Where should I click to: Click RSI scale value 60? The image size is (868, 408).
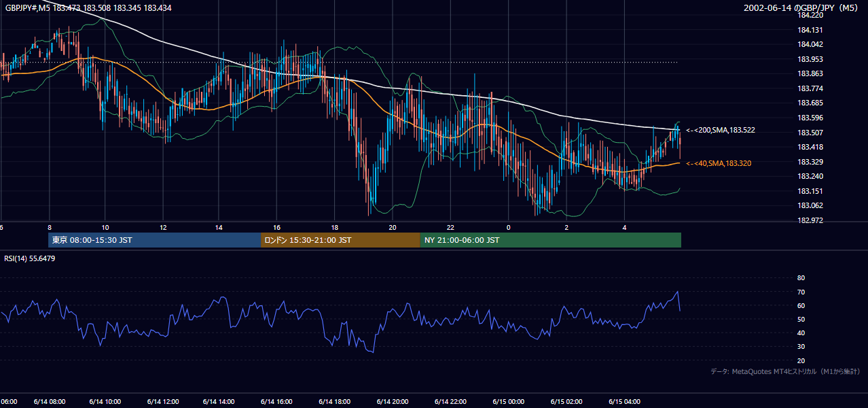click(801, 305)
